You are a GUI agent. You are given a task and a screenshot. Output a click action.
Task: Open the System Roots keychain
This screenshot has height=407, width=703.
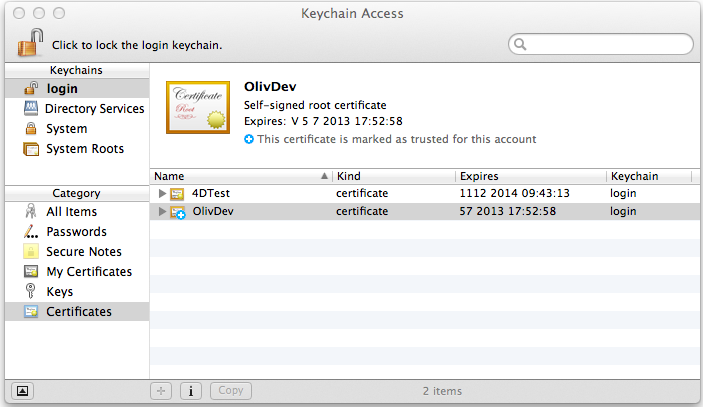click(84, 149)
